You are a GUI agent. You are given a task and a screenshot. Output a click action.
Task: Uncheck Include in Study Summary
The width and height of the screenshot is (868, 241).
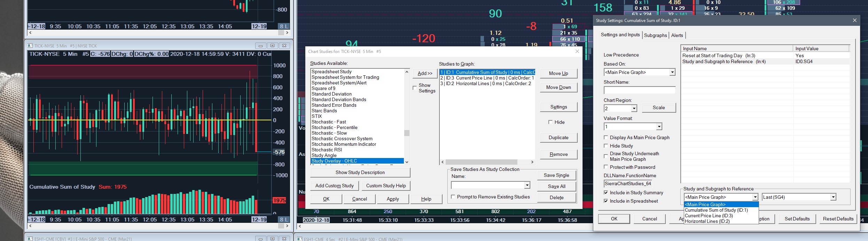click(606, 193)
